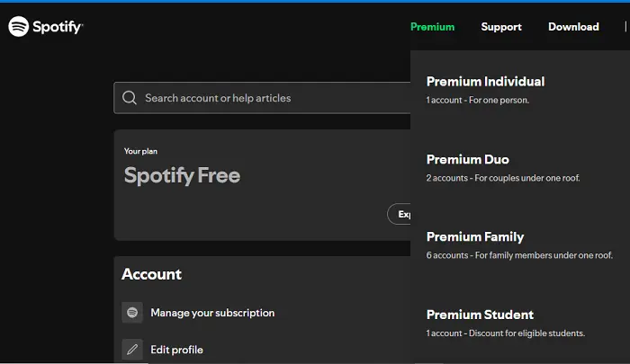
Task: Select the Premium Duo plan option
Action: pos(468,159)
